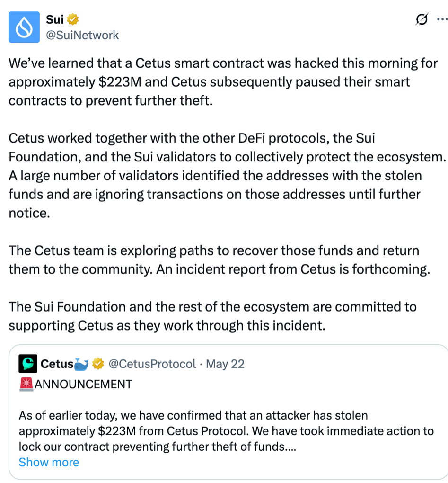
Task: Click the whale emoji next to Cetus
Action: coord(81,364)
